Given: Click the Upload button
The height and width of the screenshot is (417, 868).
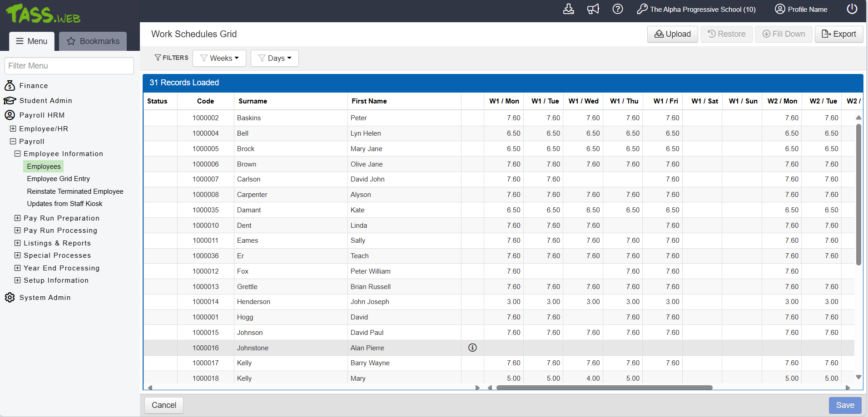Looking at the screenshot, I should pyautogui.click(x=672, y=34).
